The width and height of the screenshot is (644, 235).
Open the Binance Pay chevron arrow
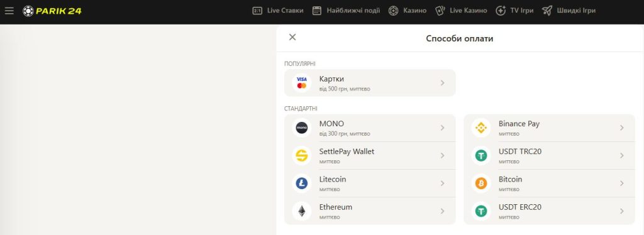tap(622, 128)
